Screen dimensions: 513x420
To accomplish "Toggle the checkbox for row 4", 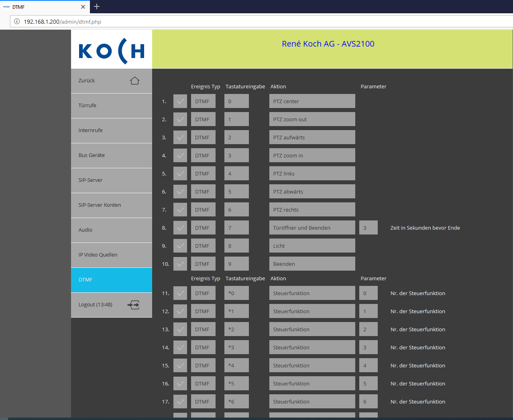I will [x=180, y=155].
